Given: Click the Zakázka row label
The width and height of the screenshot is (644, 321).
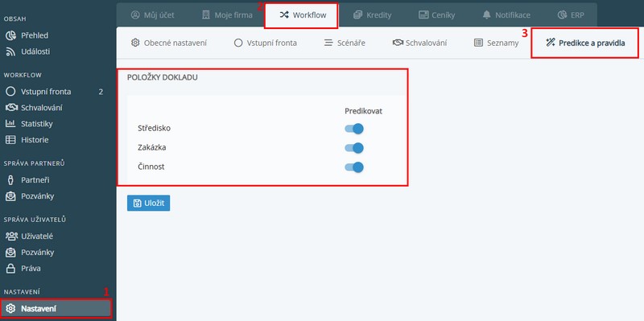Looking at the screenshot, I should (x=152, y=147).
